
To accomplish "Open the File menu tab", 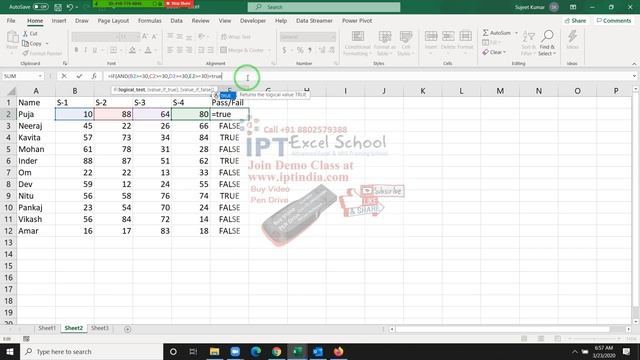I will pos(11,20).
